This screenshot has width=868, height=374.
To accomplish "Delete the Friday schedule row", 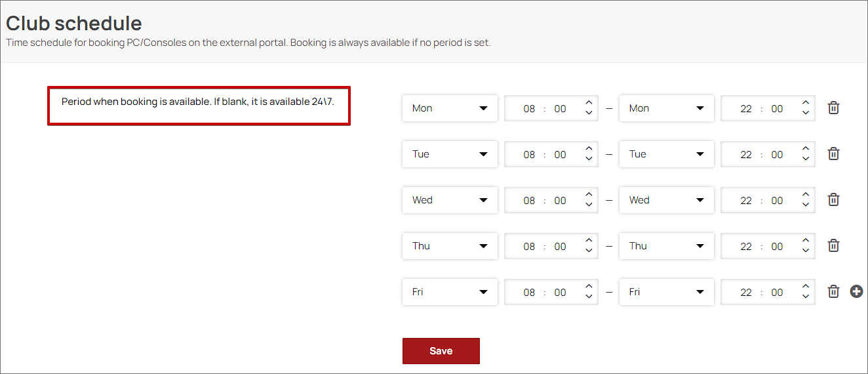I will [x=833, y=292].
